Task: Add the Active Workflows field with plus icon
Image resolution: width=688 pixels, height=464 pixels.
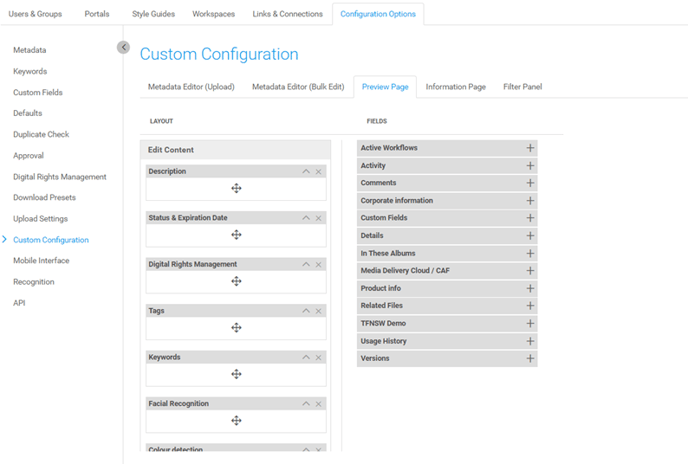Action: point(530,148)
